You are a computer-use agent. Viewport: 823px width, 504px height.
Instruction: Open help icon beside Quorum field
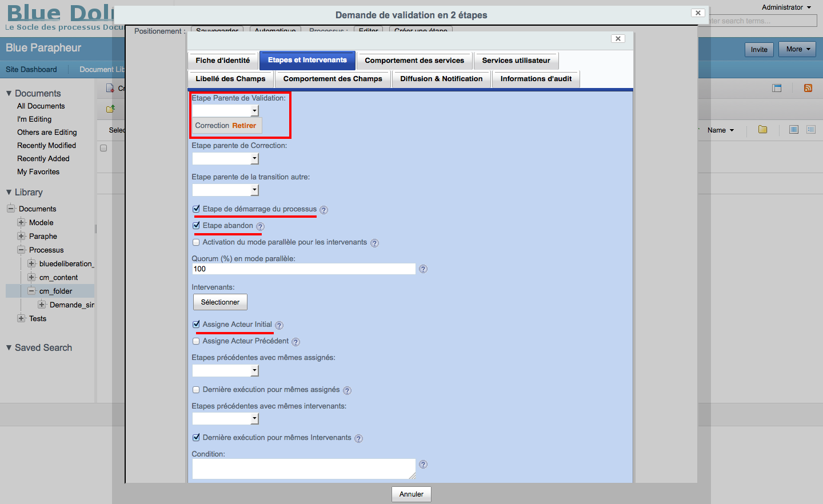tap(423, 269)
